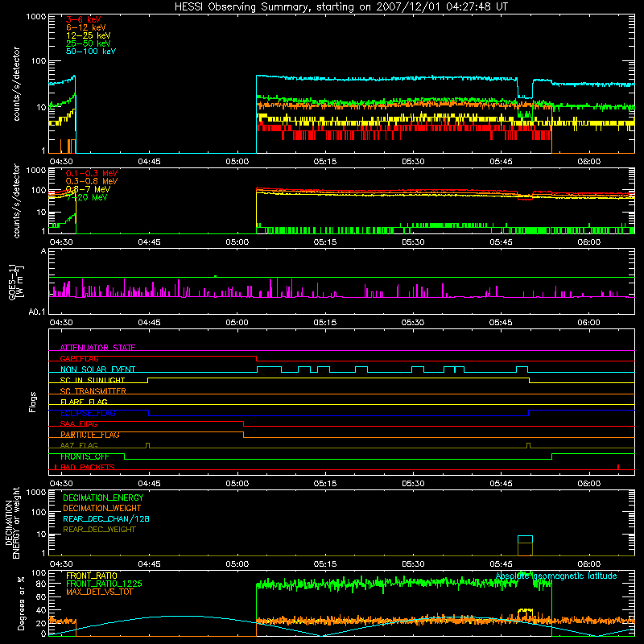The width and height of the screenshot is (644, 644).
Task: Select the 3-6 keV legend label
Action: [x=84, y=19]
